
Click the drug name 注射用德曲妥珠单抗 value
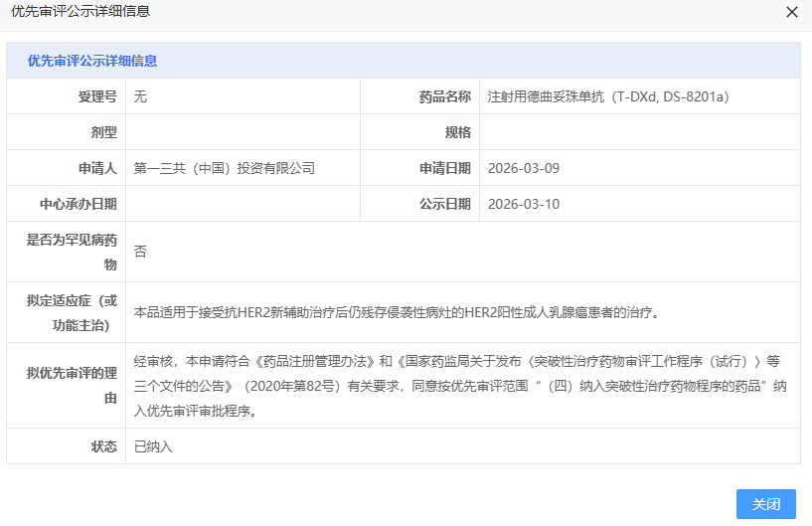click(609, 96)
